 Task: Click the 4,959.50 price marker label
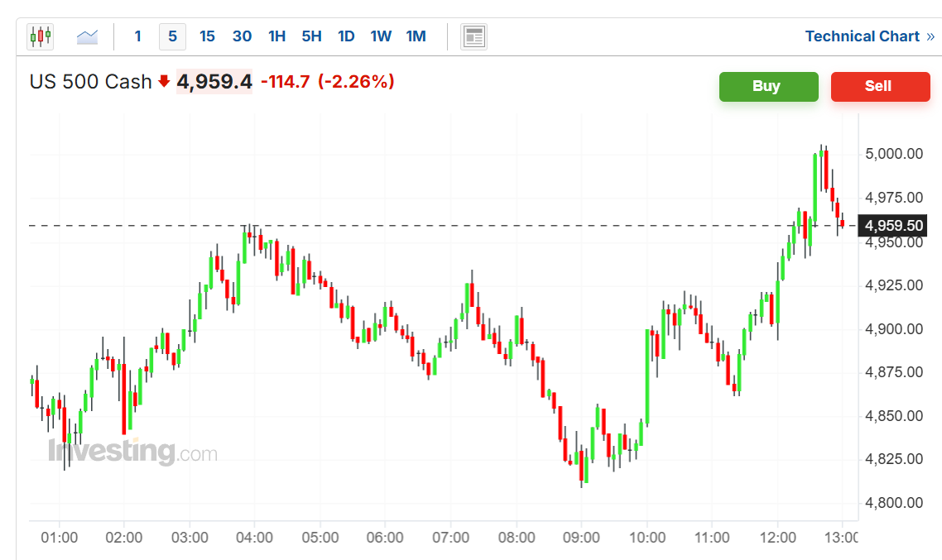coord(892,226)
